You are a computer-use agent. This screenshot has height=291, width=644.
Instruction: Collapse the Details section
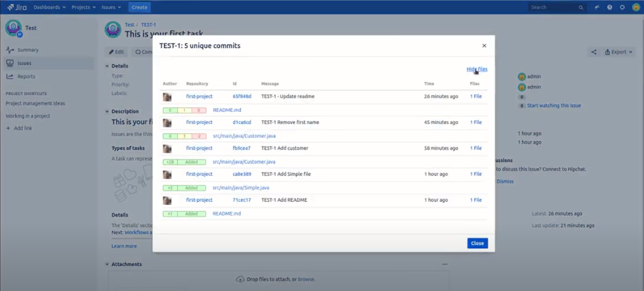pos(107,66)
